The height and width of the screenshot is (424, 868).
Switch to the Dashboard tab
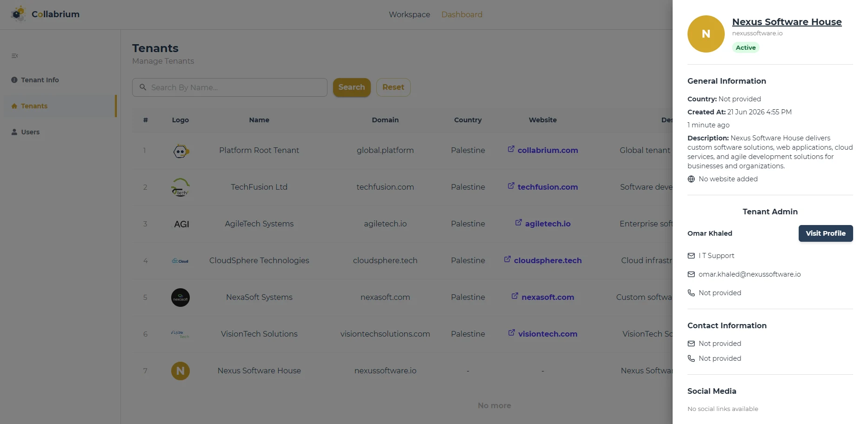(462, 14)
